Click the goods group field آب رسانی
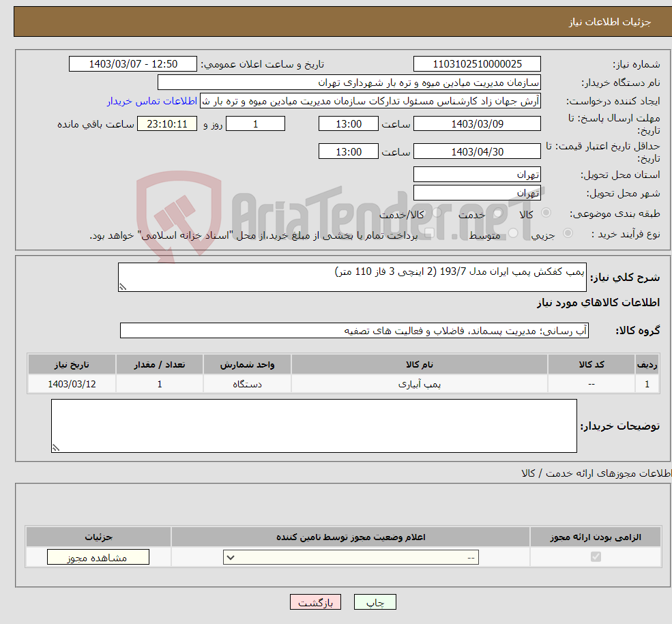This screenshot has width=672, height=624. tap(355, 331)
